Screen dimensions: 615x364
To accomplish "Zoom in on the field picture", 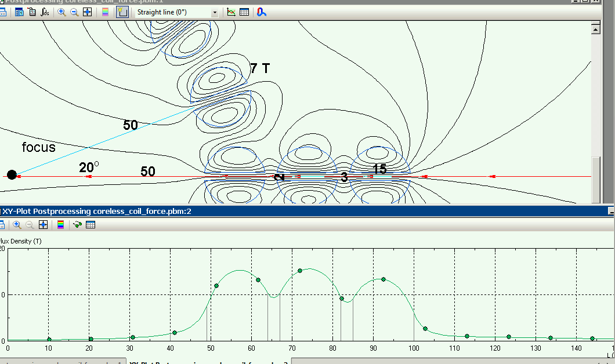I will [62, 12].
